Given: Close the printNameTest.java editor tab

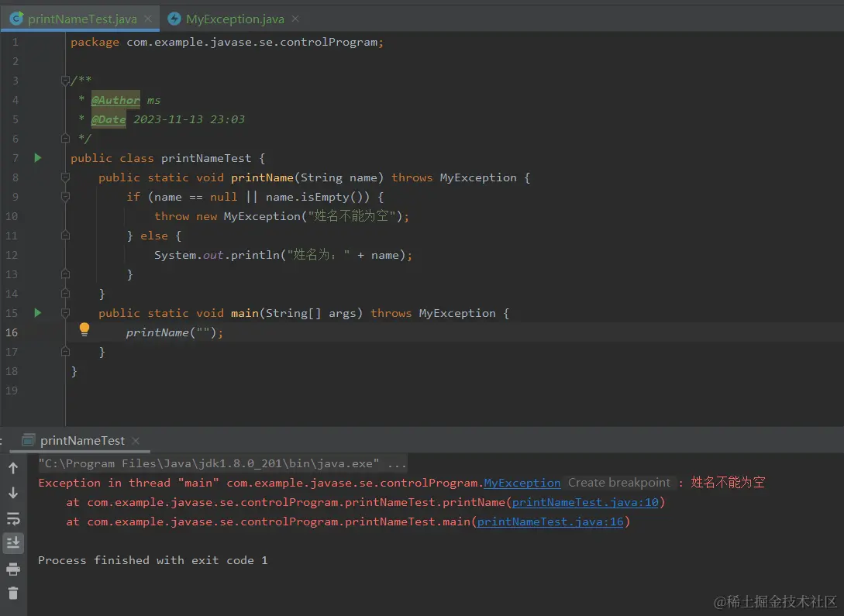Looking at the screenshot, I should click(x=148, y=19).
